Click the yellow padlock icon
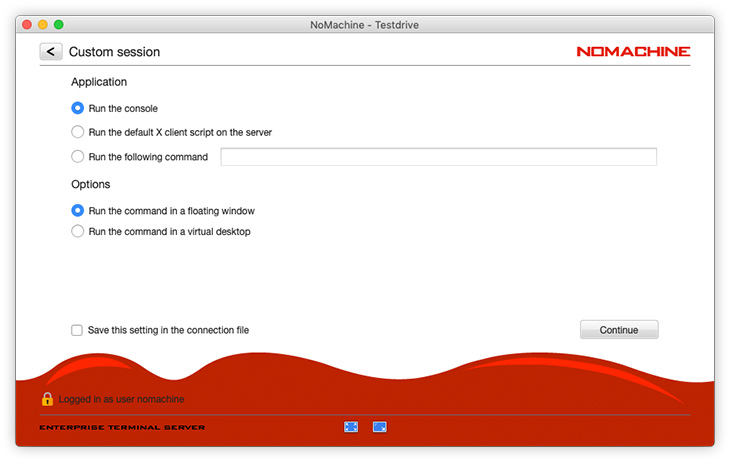This screenshot has height=461, width=730. (47, 399)
